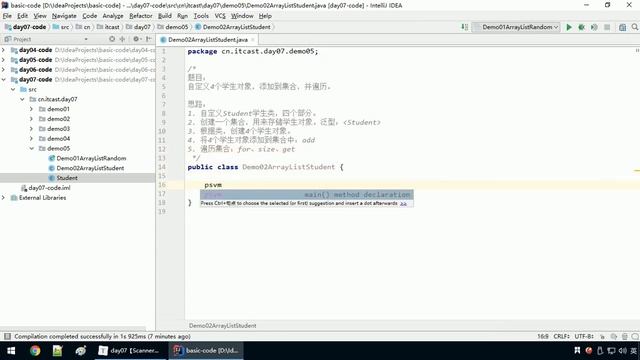Expand day05-code module node
The height and width of the screenshot is (360, 640).
click(x=4, y=60)
